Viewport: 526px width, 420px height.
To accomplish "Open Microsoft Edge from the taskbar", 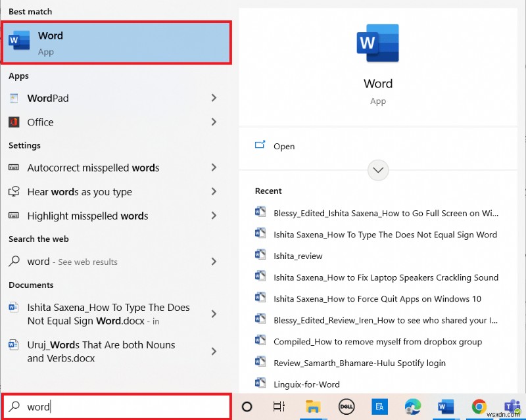I will coord(412,407).
